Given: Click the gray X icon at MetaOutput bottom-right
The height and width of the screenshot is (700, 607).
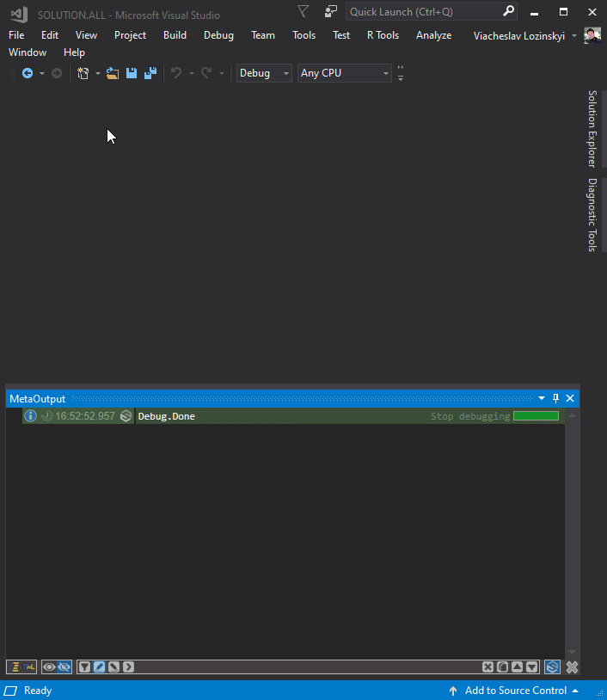Looking at the screenshot, I should (x=572, y=666).
